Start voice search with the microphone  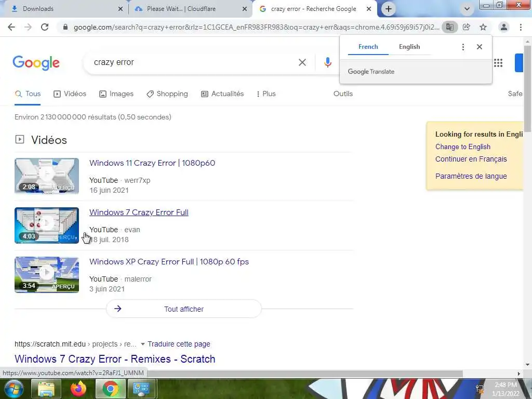(327, 62)
